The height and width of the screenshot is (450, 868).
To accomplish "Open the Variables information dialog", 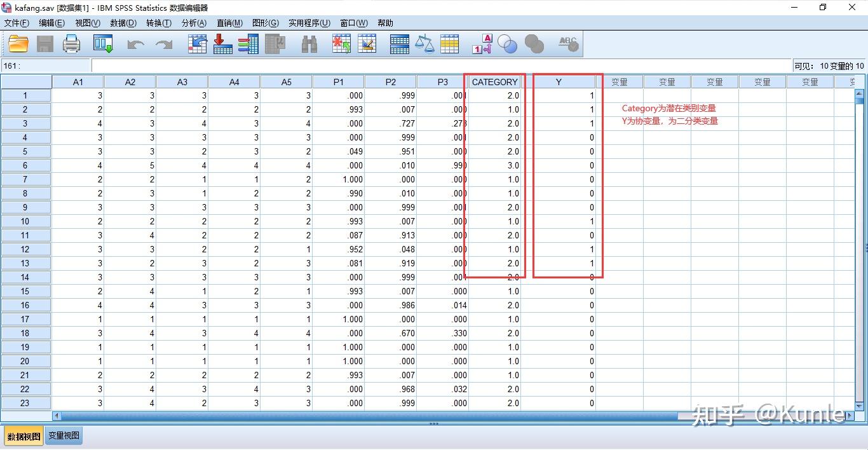I will pos(250,43).
